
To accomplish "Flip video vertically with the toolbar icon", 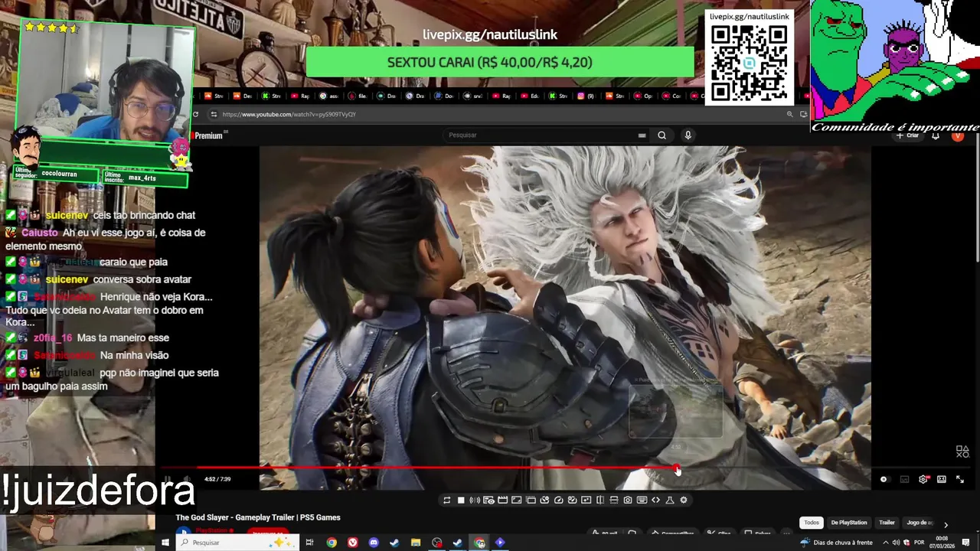I will (x=614, y=500).
